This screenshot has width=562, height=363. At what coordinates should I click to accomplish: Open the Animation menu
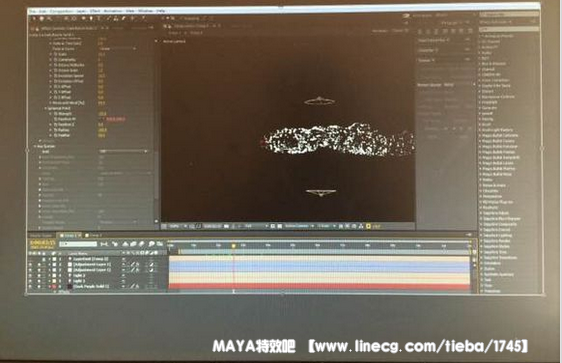[x=113, y=11]
